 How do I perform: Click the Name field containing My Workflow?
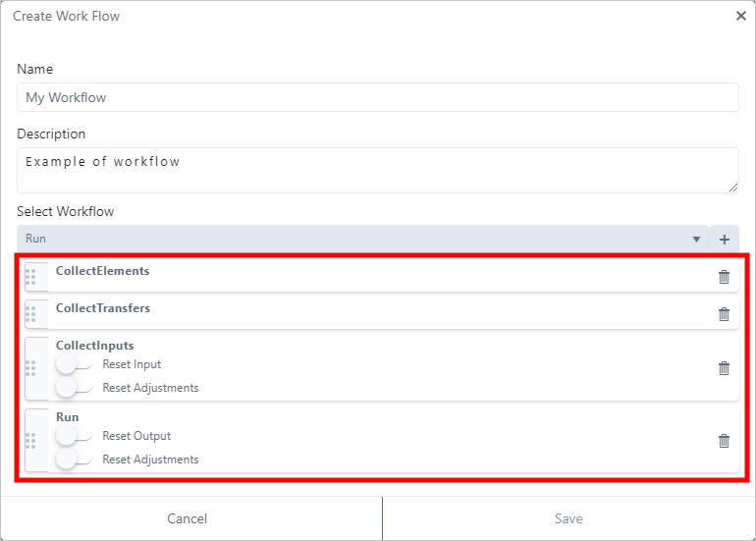(x=377, y=97)
